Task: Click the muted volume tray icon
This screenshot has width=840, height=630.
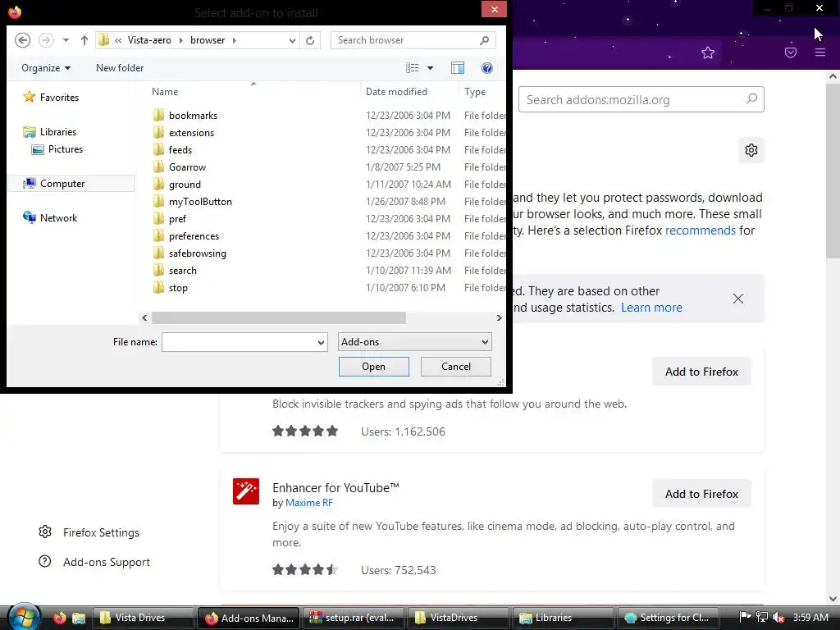Action: pyautogui.click(x=778, y=617)
